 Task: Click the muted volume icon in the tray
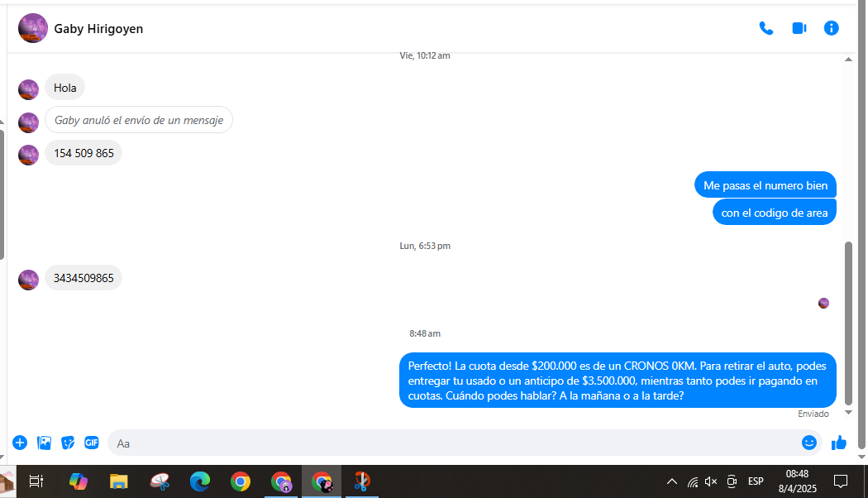711,481
